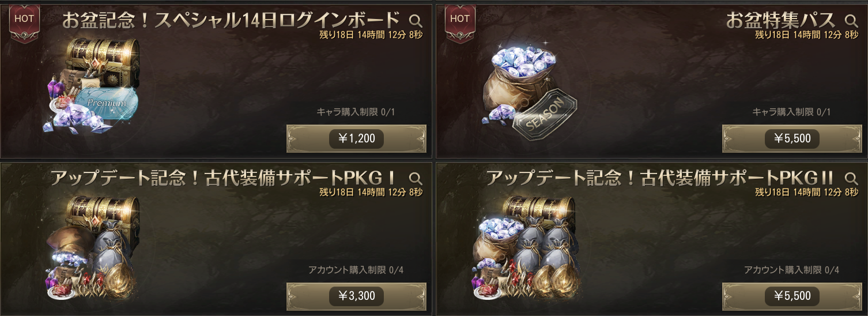The width and height of the screenshot is (868, 316).
Task: Click magnifier icon beside お盆特集パス
Action: pos(851,21)
